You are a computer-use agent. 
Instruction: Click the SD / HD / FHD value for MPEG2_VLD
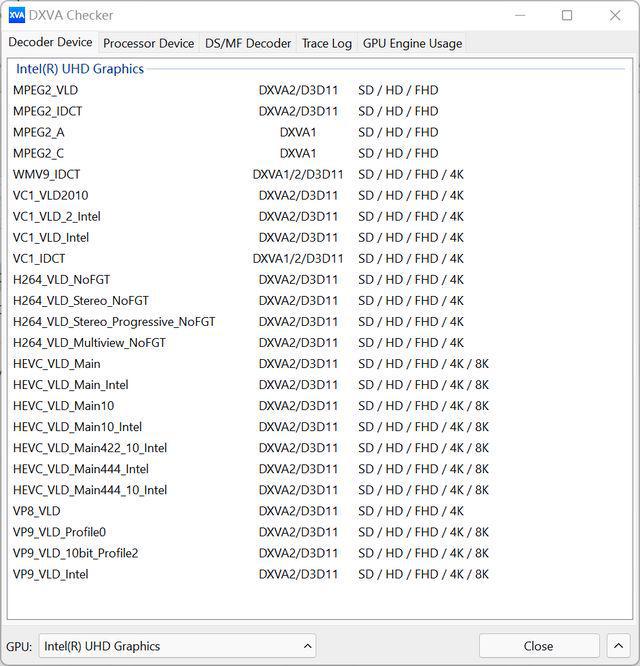click(398, 90)
